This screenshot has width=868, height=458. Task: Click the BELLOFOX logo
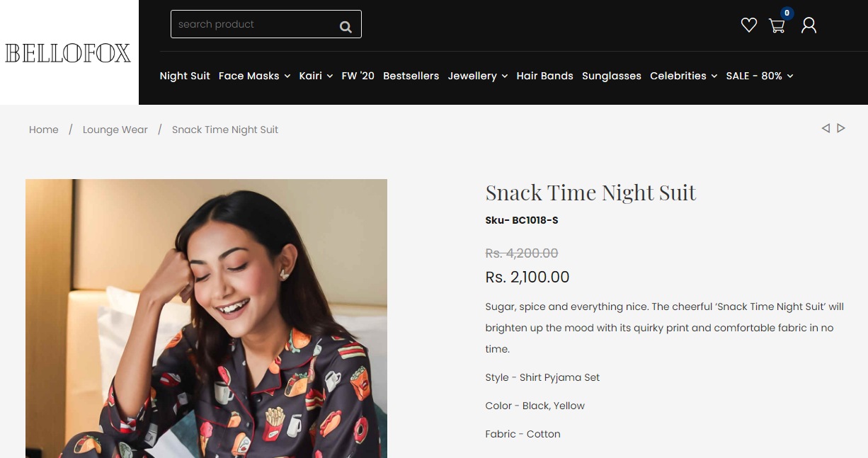(68, 53)
